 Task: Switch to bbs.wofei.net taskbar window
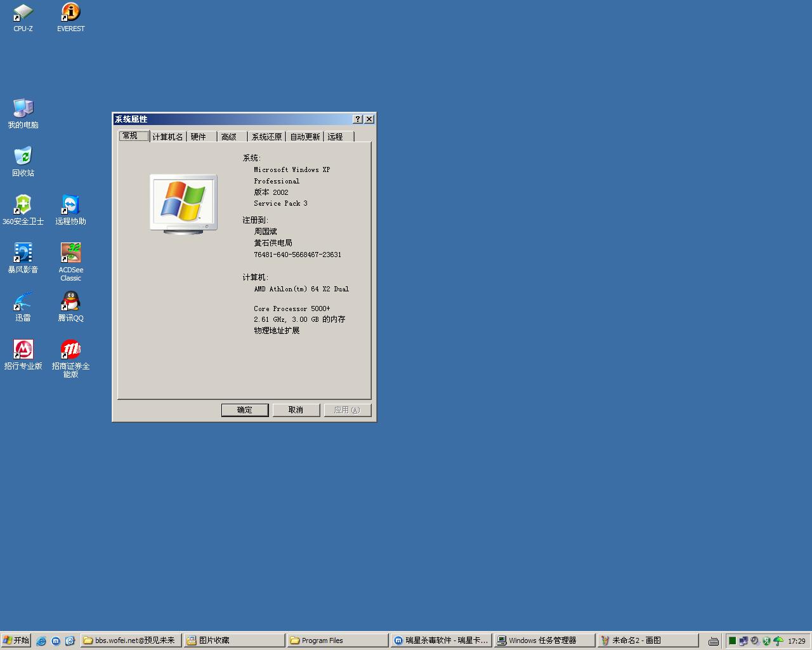131,640
